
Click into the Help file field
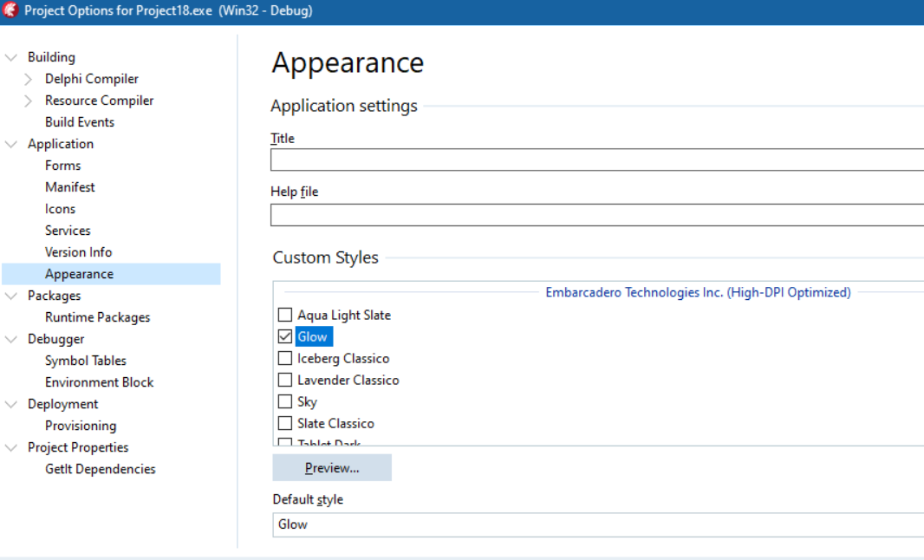597,215
